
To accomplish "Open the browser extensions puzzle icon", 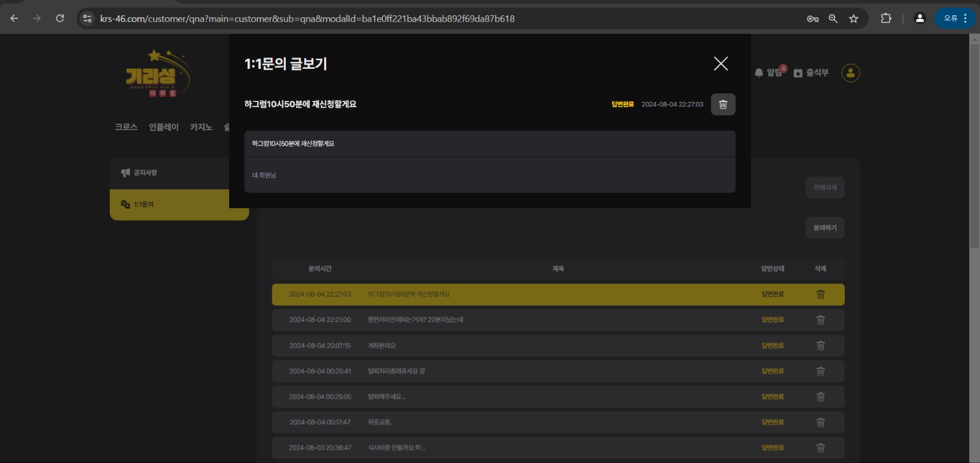I will (886, 18).
